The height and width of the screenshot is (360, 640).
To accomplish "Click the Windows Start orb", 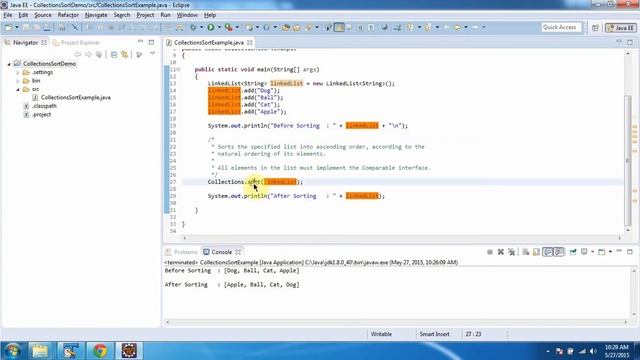I will 13,351.
